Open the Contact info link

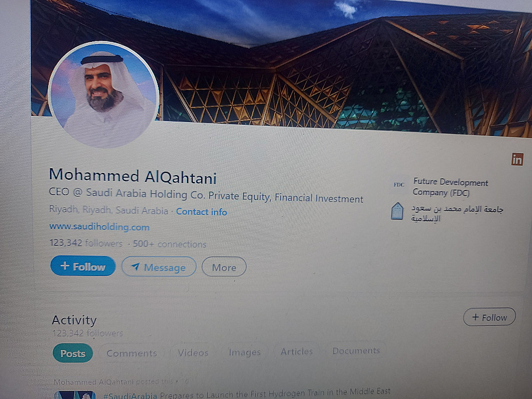pos(202,212)
